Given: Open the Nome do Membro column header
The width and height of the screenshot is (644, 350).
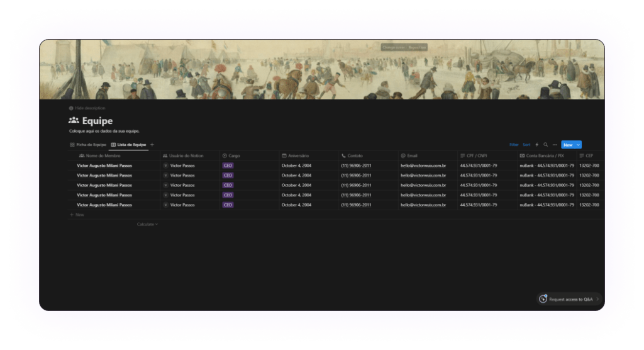Looking at the screenshot, I should [x=114, y=156].
